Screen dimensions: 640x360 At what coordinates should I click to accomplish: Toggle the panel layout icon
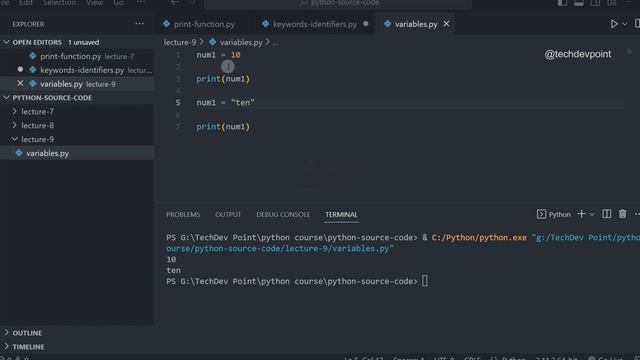[579, 2]
